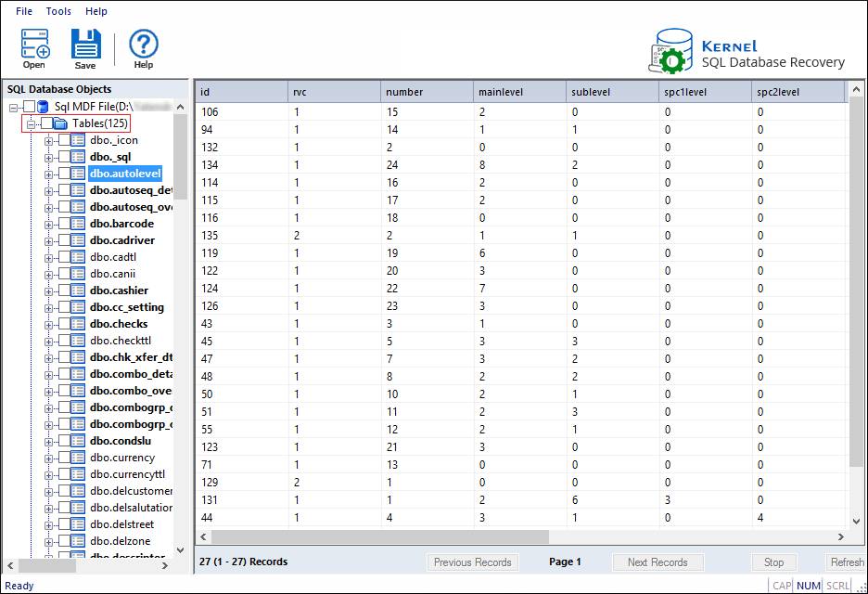Click the id column header
The height and width of the screenshot is (594, 868).
[242, 92]
